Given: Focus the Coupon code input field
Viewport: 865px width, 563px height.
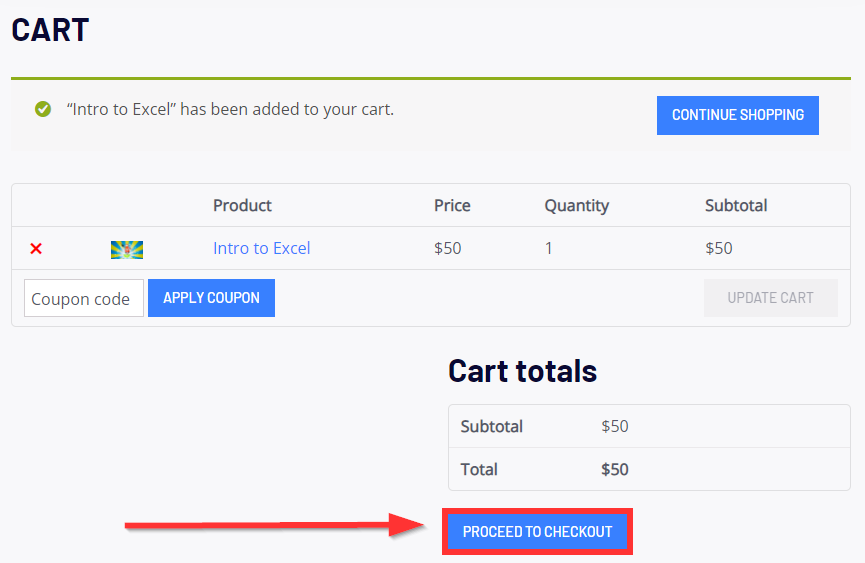Looking at the screenshot, I should 84,298.
